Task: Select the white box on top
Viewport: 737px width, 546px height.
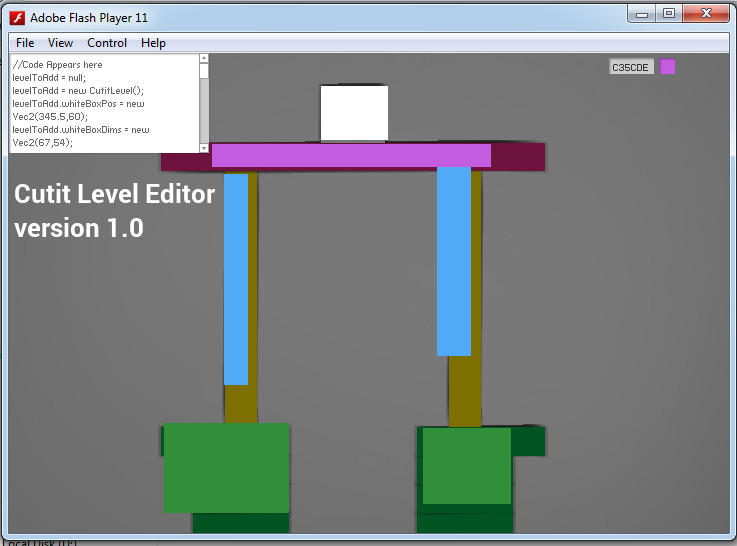Action: click(x=354, y=113)
